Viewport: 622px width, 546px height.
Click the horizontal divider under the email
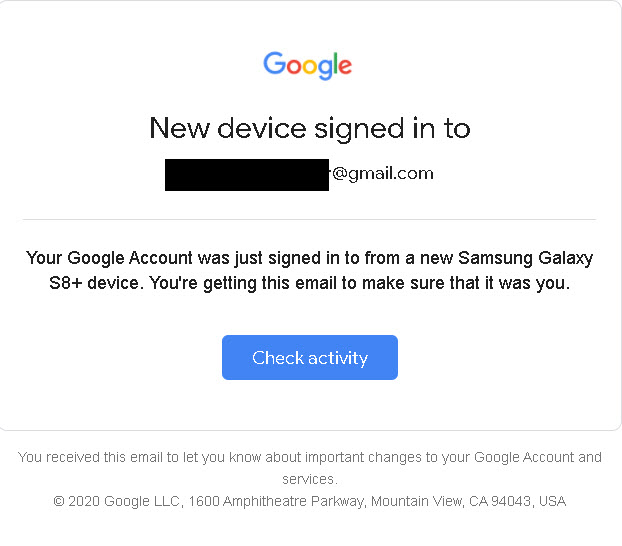click(309, 219)
